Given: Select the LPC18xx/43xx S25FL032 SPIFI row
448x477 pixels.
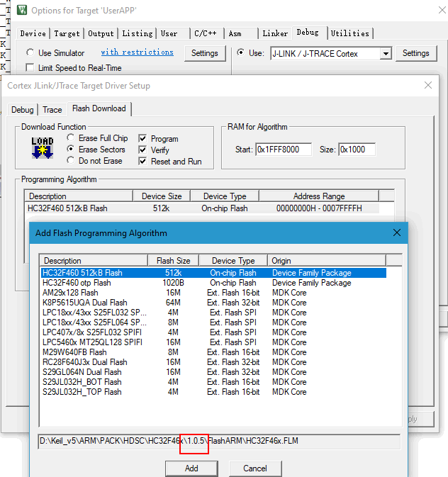Looking at the screenshot, I should 213,313.
